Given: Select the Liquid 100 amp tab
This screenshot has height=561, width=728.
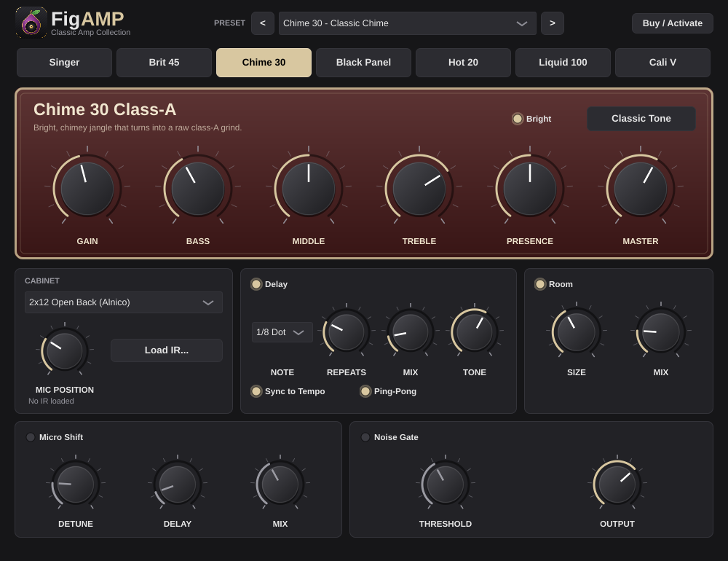Looking at the screenshot, I should (563, 62).
